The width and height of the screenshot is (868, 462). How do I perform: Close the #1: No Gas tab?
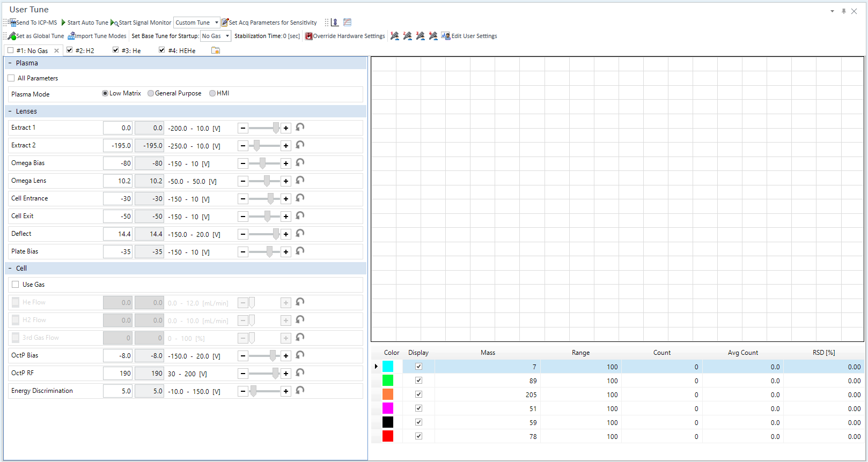click(56, 50)
